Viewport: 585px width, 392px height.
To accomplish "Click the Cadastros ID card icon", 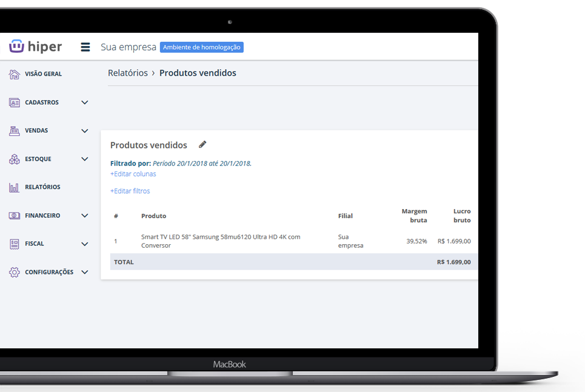I will coord(15,102).
